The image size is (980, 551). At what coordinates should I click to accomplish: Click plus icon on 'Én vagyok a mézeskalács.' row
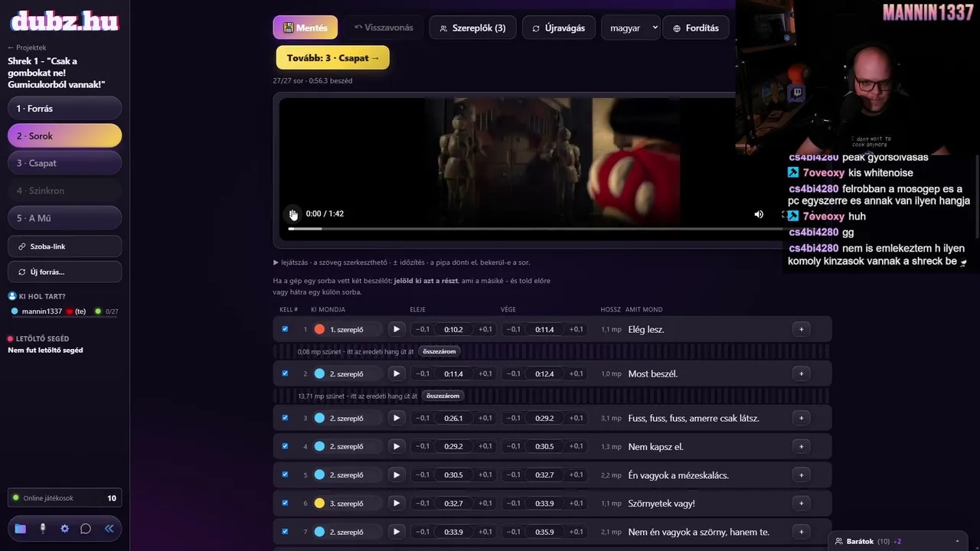(x=802, y=474)
